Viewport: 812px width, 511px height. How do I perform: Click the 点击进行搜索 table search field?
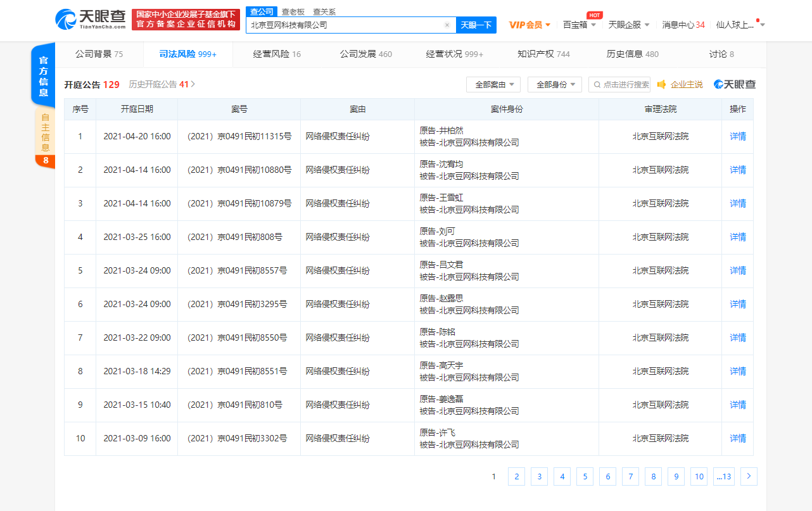(x=619, y=84)
